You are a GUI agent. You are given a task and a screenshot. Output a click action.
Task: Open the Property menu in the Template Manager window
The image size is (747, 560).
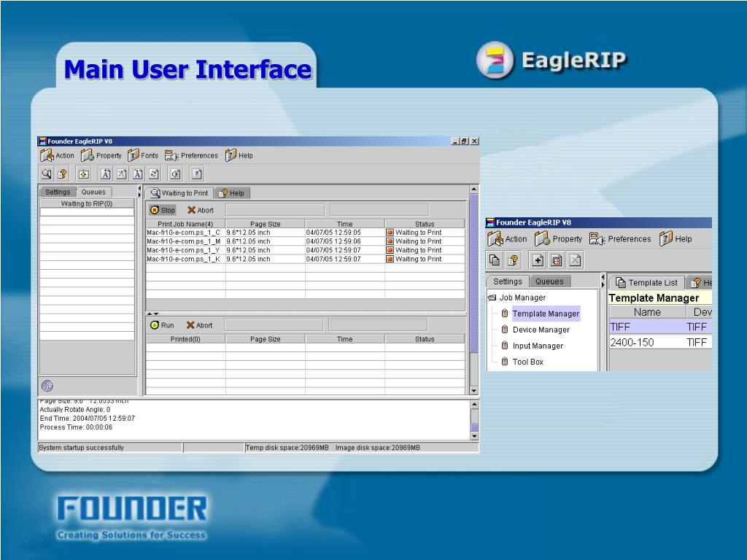tap(558, 238)
